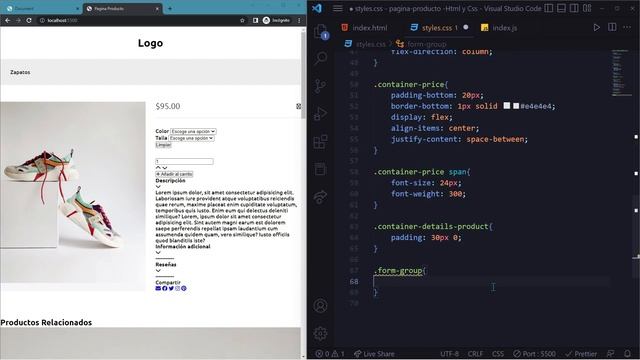Click the Run play icon in editor toolbar

coord(596,27)
